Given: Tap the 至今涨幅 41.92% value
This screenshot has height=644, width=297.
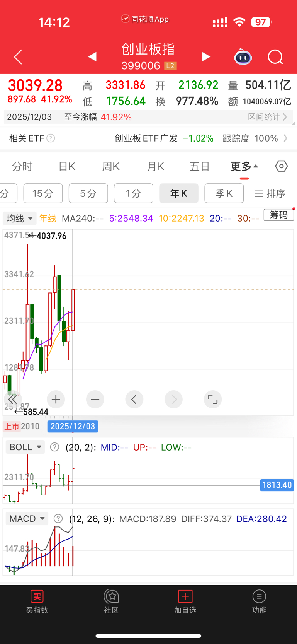Looking at the screenshot, I should coord(116,117).
